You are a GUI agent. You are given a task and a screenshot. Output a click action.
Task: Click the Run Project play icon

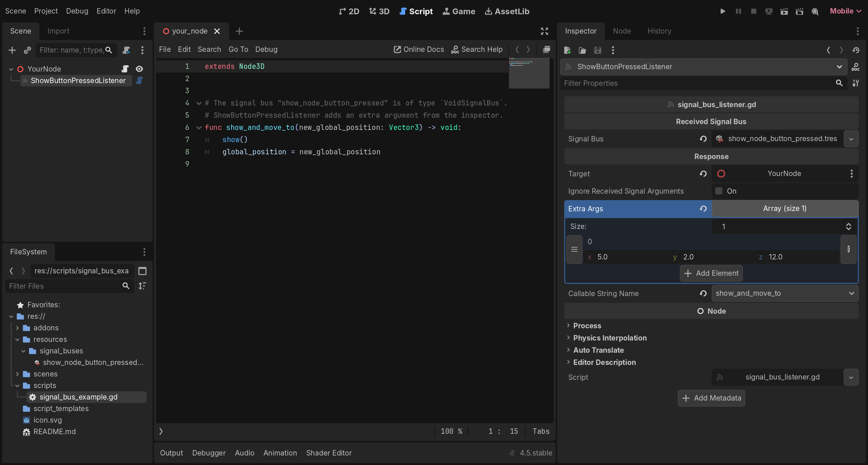(723, 11)
